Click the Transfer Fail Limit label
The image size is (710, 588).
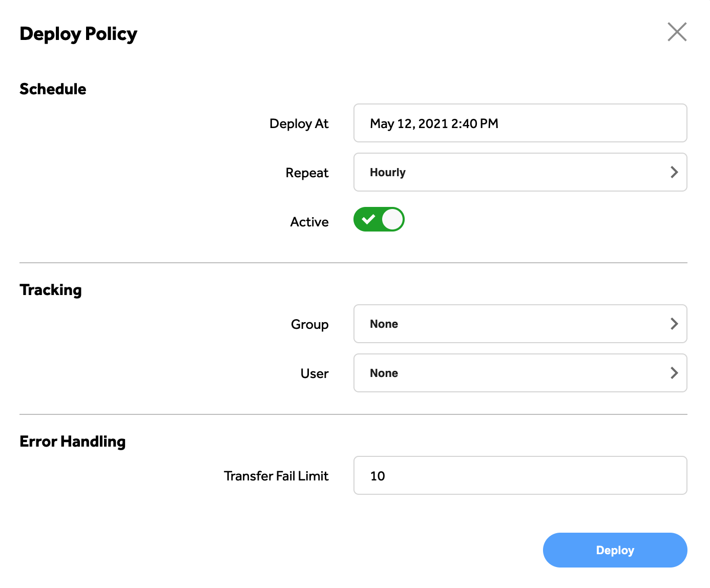point(277,476)
